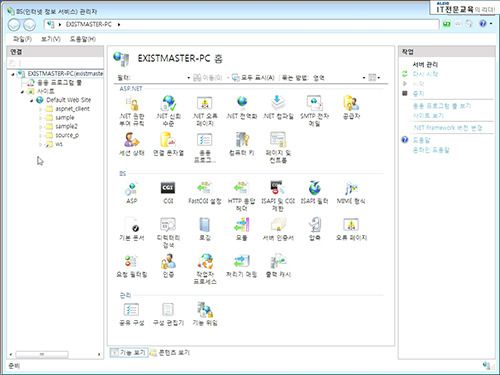Image resolution: width=500 pixels, height=375 pixels.
Task: Open 세션 상태 (Session State) icon
Action: tap(132, 144)
